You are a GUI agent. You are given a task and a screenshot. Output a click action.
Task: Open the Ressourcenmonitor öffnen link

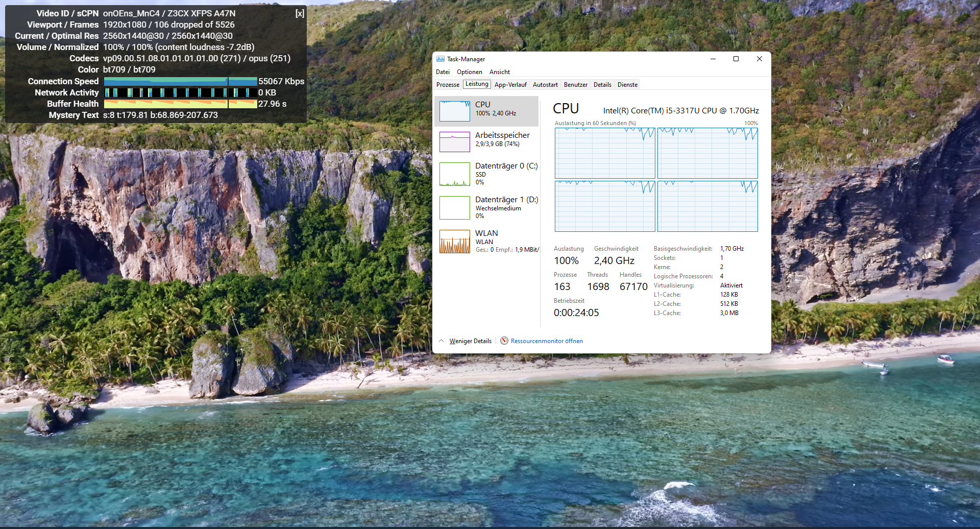pos(547,341)
